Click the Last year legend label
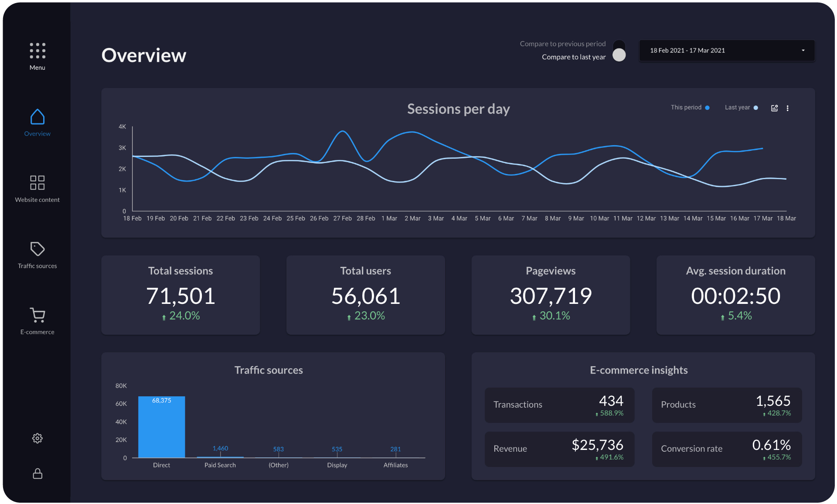Image resolution: width=837 pixels, height=504 pixels. point(738,107)
